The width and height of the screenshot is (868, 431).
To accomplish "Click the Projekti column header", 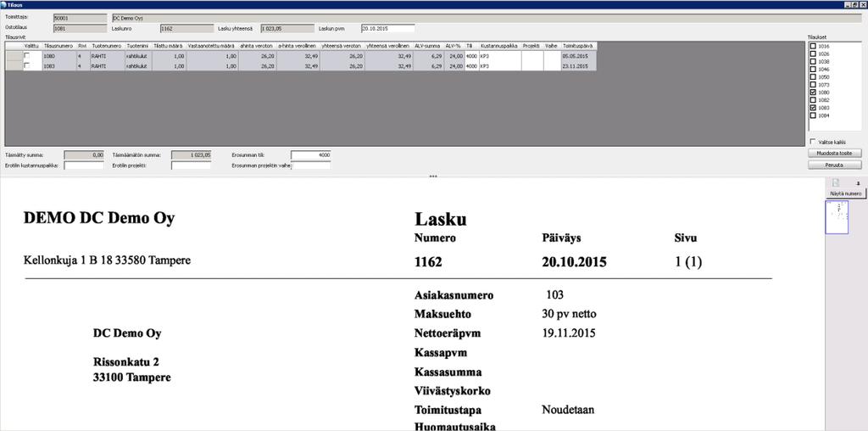I will pos(532,46).
